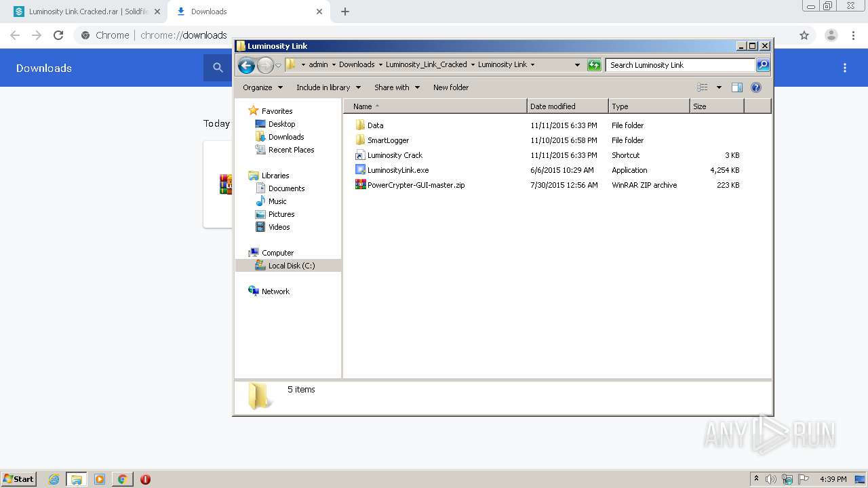Screen dimensions: 868x488
Task: Switch to the Downloads Chrome tab
Action: (x=249, y=12)
